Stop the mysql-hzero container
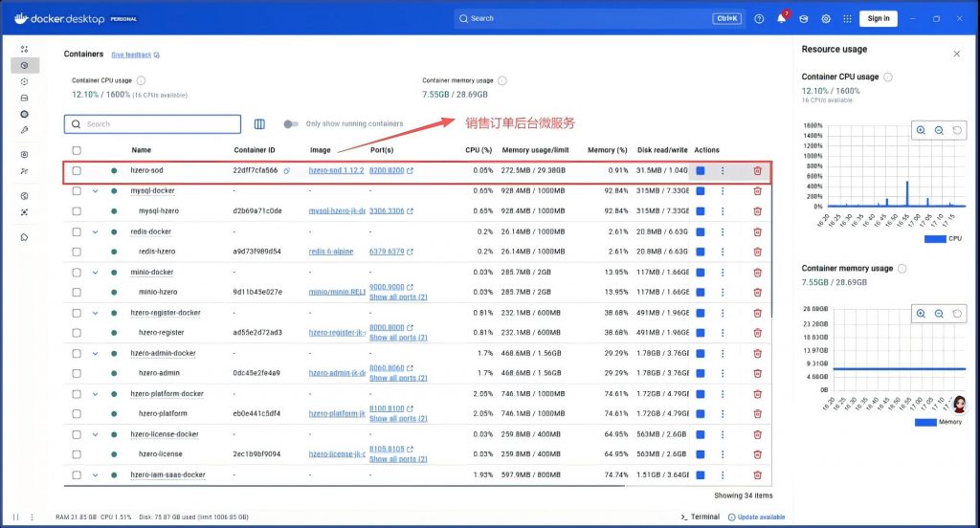Viewport: 980px width, 528px height. coord(701,211)
